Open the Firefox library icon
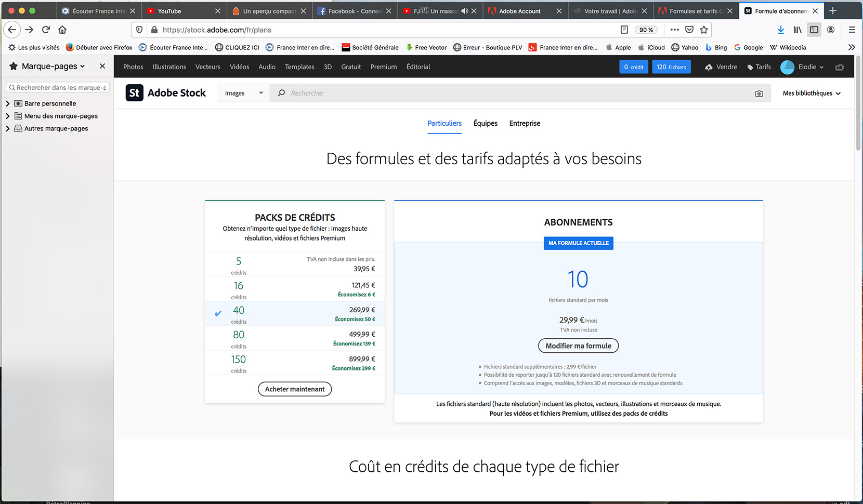Image resolution: width=863 pixels, height=504 pixels. tap(797, 30)
